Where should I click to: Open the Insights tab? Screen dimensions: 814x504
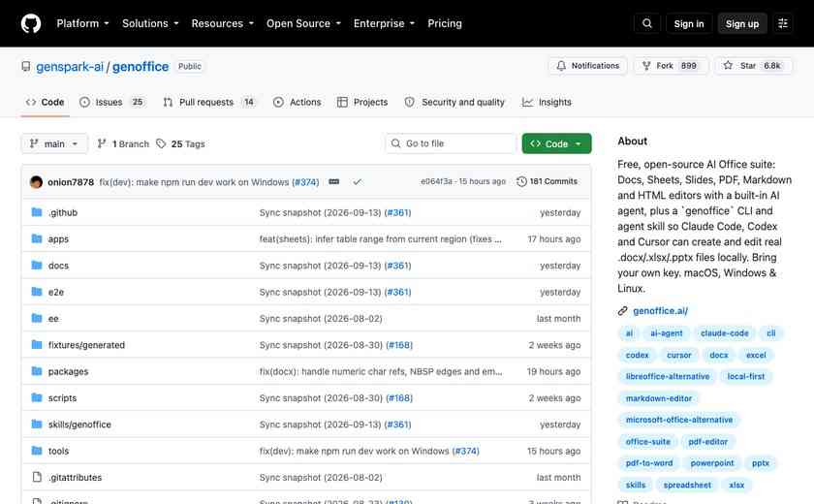547,102
